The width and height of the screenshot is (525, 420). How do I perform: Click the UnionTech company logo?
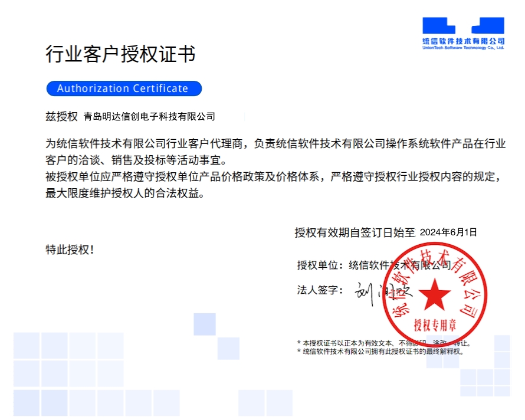464,34
